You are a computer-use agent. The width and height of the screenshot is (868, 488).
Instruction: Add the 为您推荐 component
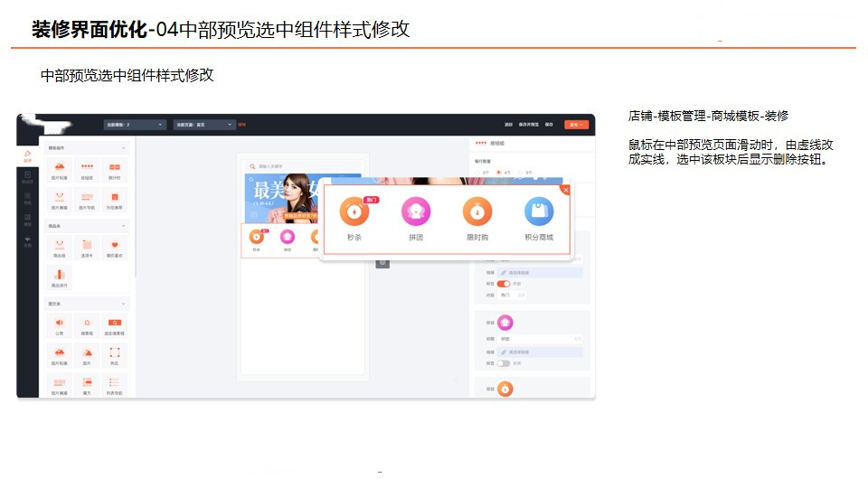(115, 200)
